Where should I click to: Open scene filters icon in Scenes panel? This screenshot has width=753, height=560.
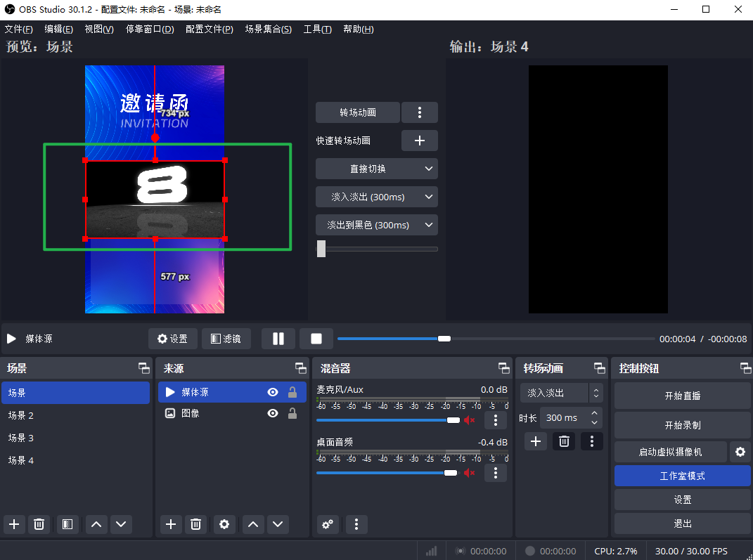(x=67, y=523)
